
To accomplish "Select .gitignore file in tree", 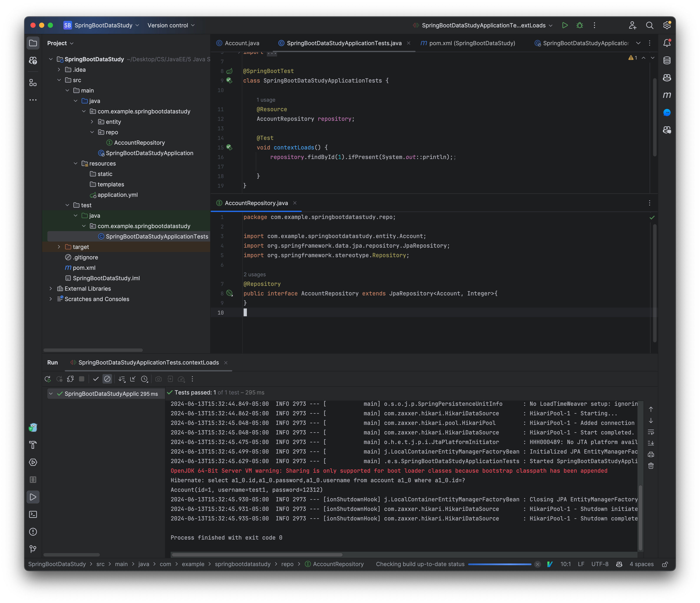I will pyautogui.click(x=81, y=257).
